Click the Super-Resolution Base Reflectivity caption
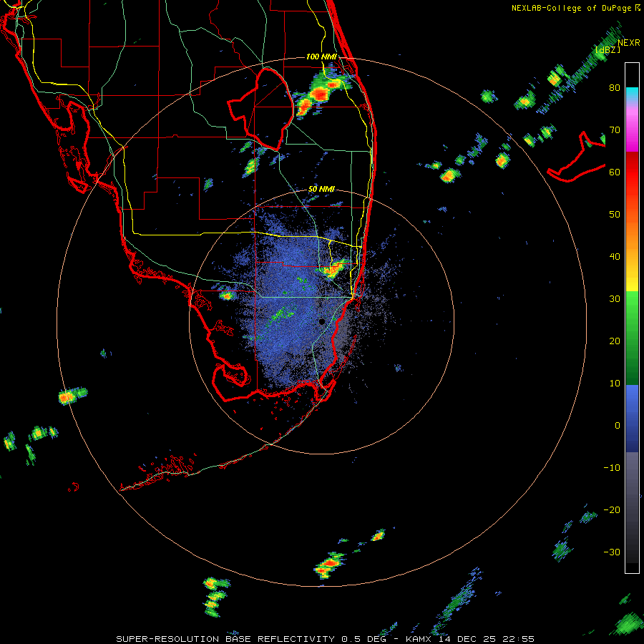Screen dimensions: 644x644 (326, 639)
